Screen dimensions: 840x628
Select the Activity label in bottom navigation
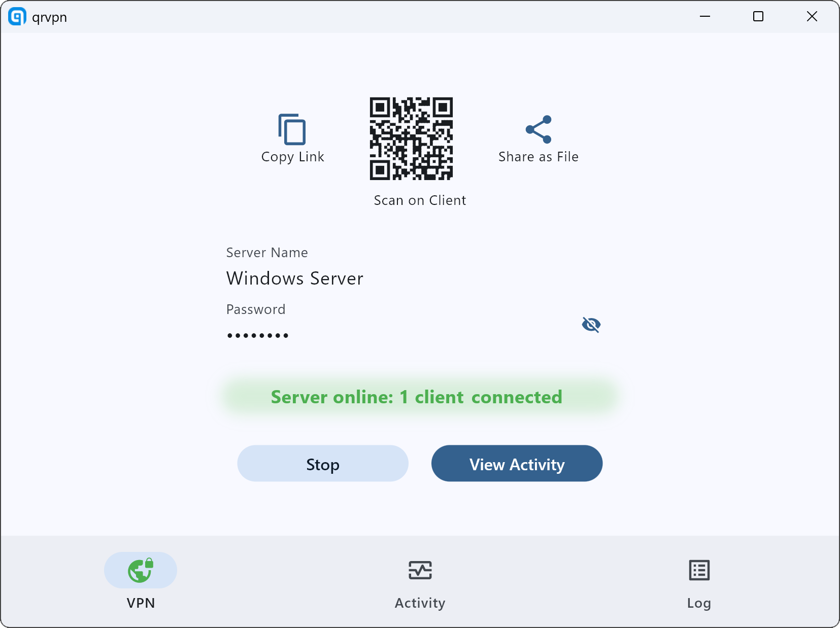pyautogui.click(x=420, y=603)
